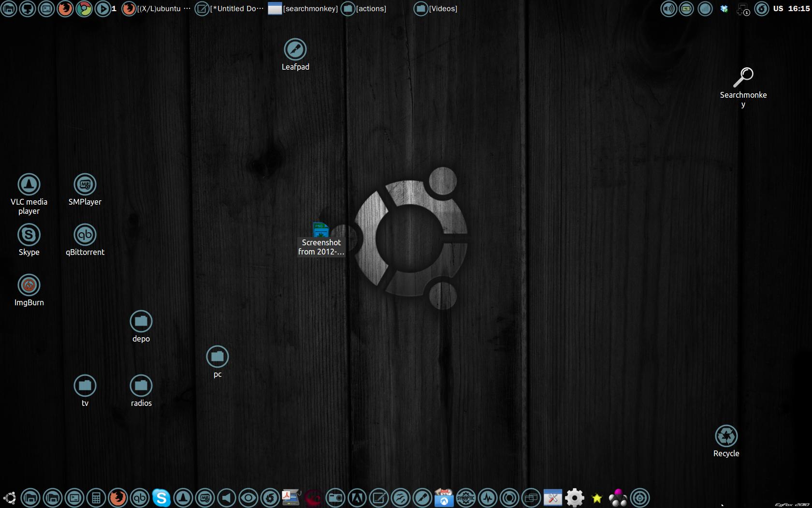Open the Recycle bin on desktop
The height and width of the screenshot is (508, 812).
coord(726,436)
